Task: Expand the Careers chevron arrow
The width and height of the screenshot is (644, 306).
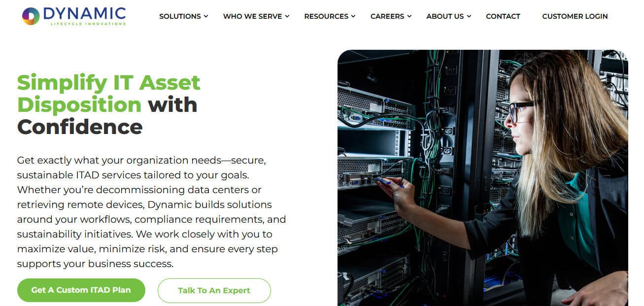Action: (x=409, y=16)
